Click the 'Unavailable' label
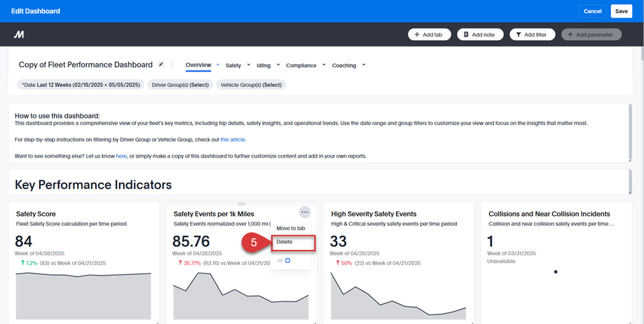This screenshot has width=644, height=324. pos(501,261)
